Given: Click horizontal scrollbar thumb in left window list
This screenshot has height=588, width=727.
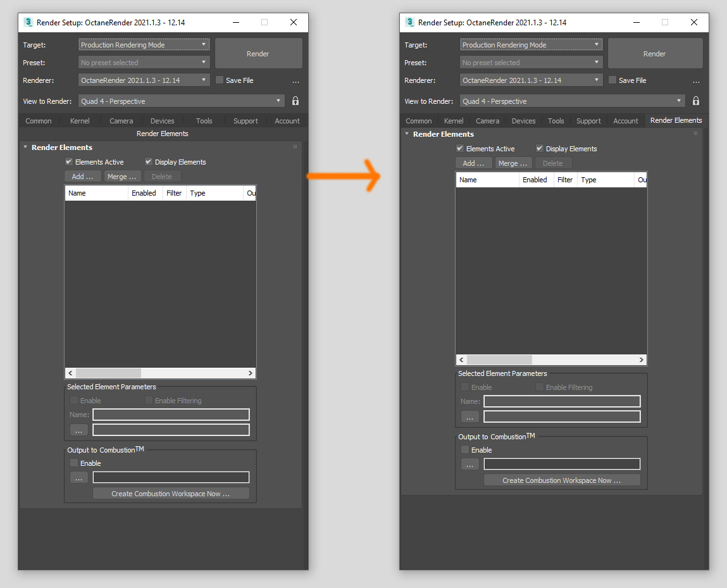Looking at the screenshot, I should coord(108,373).
